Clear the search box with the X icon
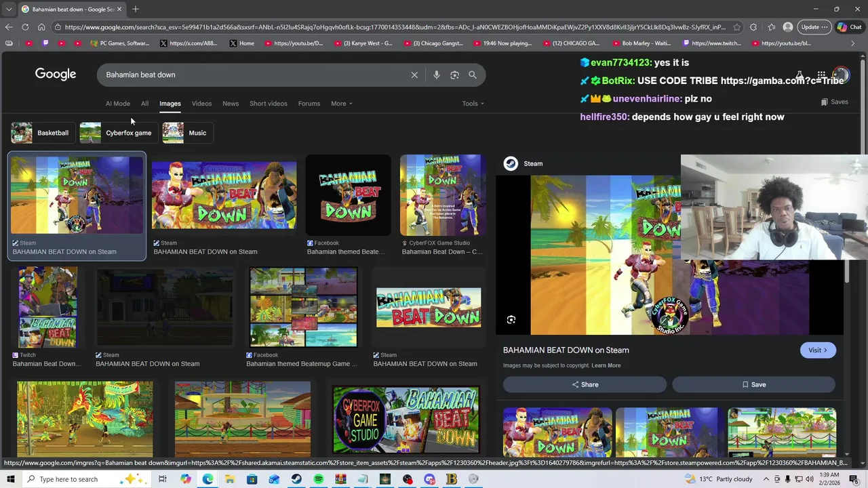The height and width of the screenshot is (488, 868). click(x=414, y=75)
